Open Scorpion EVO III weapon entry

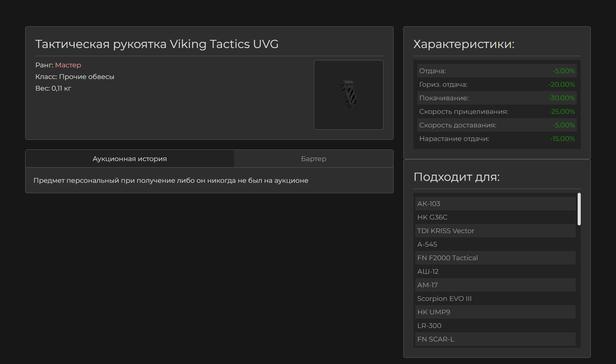coord(496,299)
